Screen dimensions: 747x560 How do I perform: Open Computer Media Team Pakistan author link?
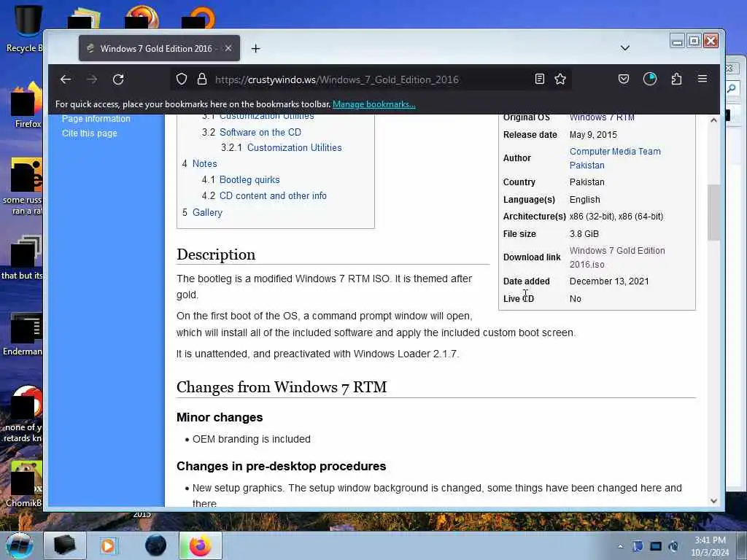615,158
